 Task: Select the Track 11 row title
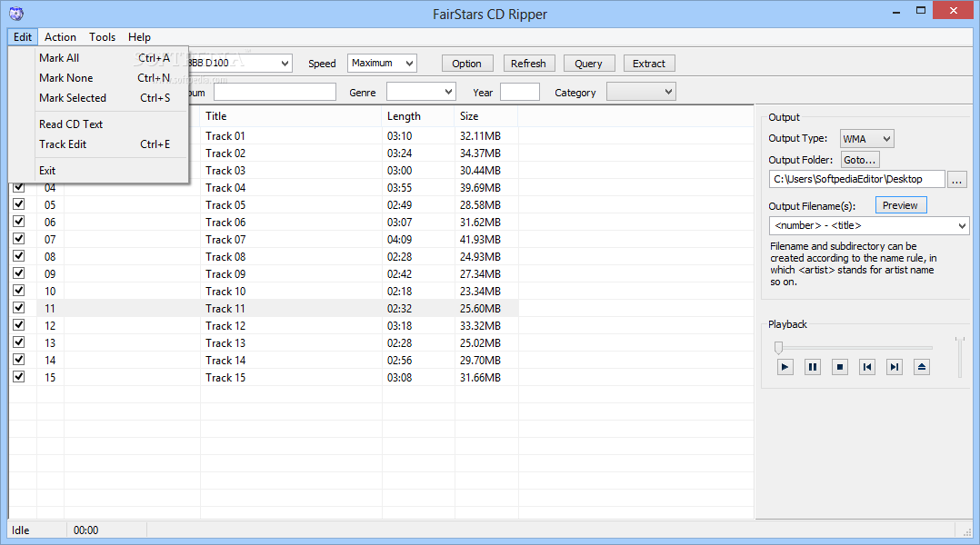click(225, 309)
